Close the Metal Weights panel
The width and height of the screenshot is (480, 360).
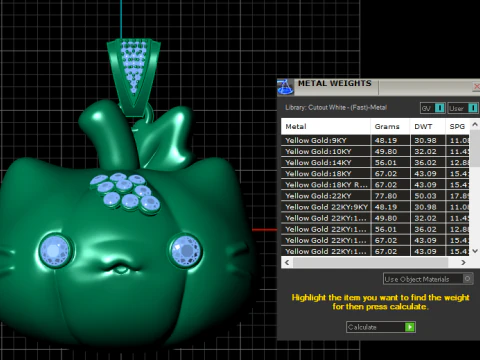(x=477, y=87)
